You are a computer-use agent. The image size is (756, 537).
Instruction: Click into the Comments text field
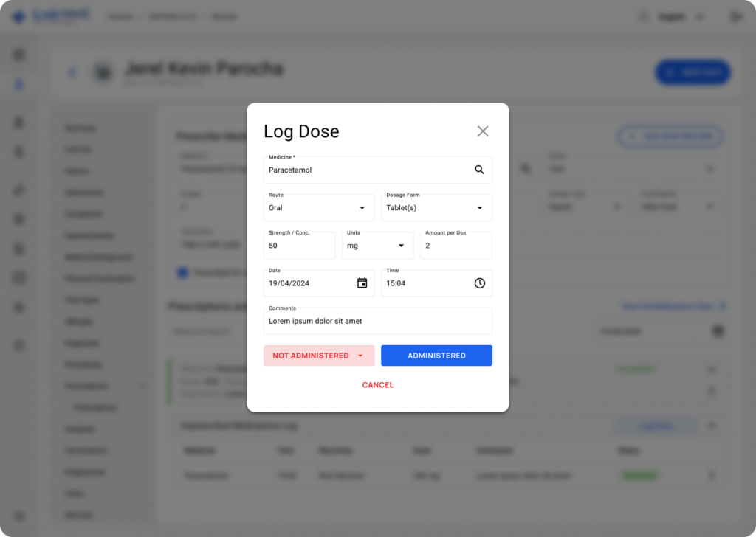pos(377,322)
